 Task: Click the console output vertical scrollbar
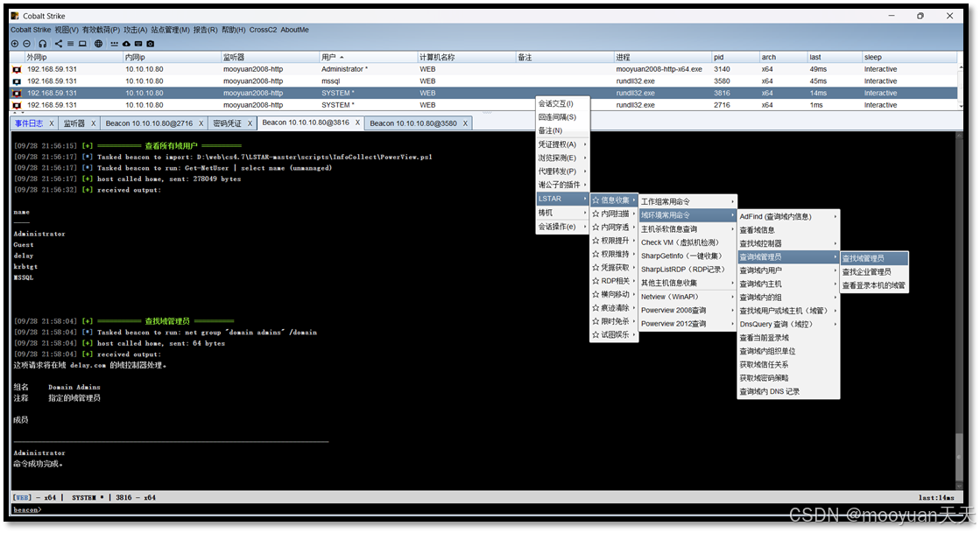(x=959, y=311)
